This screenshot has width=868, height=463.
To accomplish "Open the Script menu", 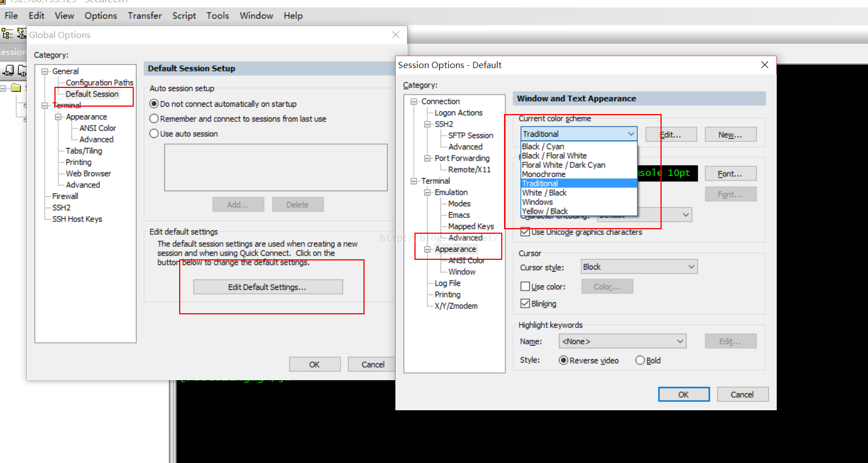I will click(x=184, y=15).
